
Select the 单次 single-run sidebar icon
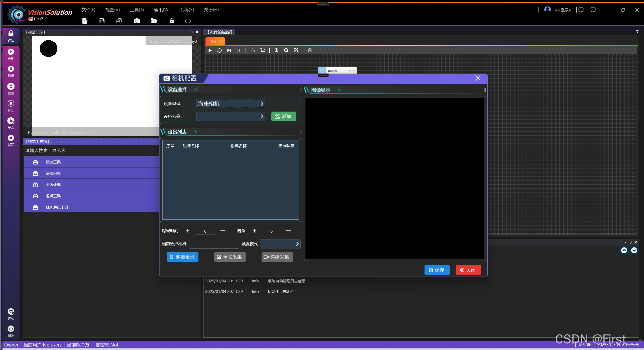(x=11, y=123)
